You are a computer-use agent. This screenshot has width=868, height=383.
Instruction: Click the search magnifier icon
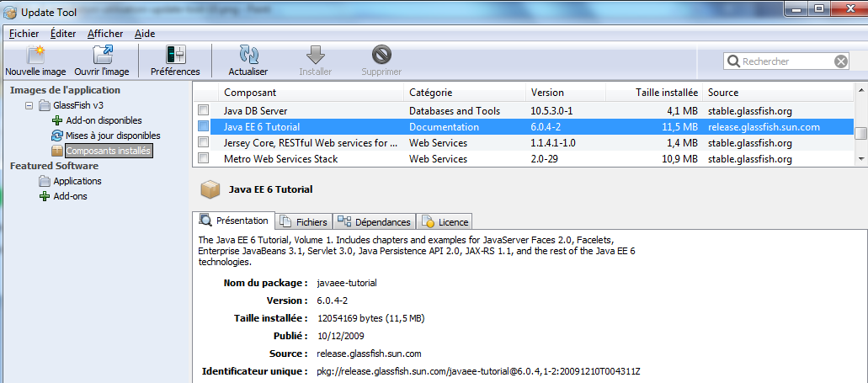tap(733, 61)
